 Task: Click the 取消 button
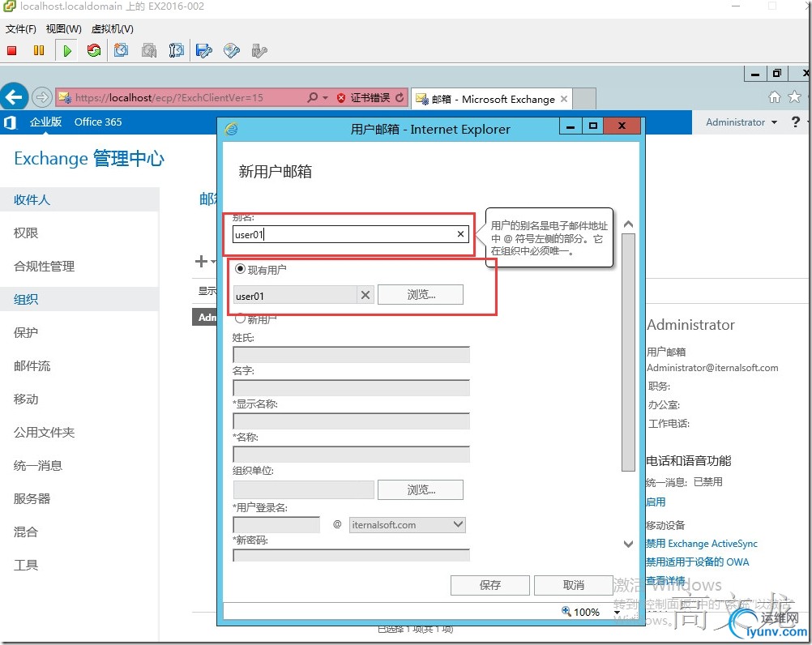pos(573,585)
